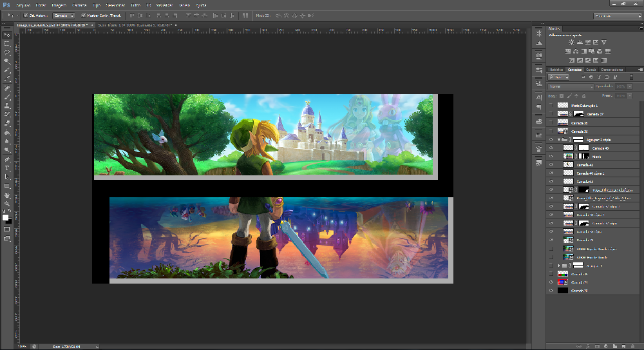
Task: Click the add layer style fx icon
Action: click(x=588, y=346)
